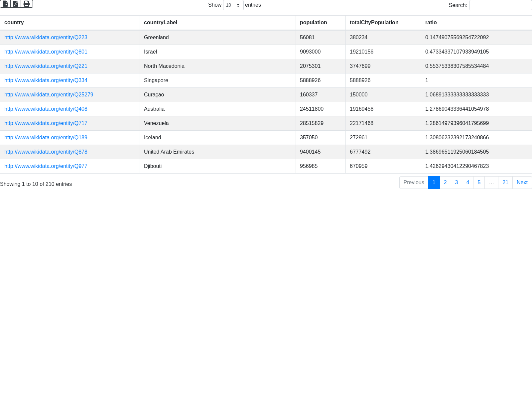The width and height of the screenshot is (532, 399).
Task: Open the Singapore entity Q334 link
Action: tap(46, 80)
